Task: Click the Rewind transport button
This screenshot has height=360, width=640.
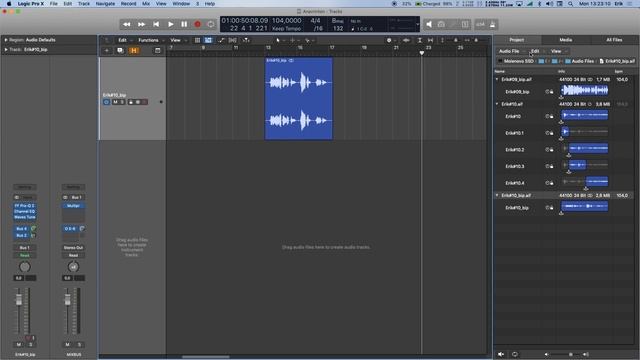Action: click(x=127, y=24)
